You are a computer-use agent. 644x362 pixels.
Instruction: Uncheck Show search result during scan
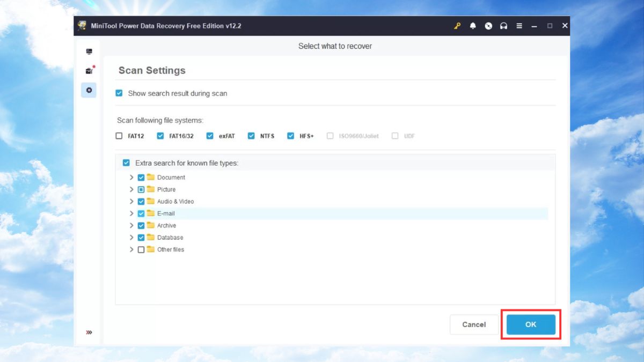click(119, 93)
